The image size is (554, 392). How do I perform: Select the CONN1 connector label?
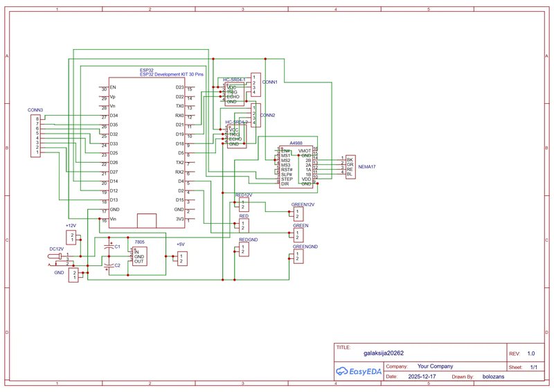click(x=270, y=82)
